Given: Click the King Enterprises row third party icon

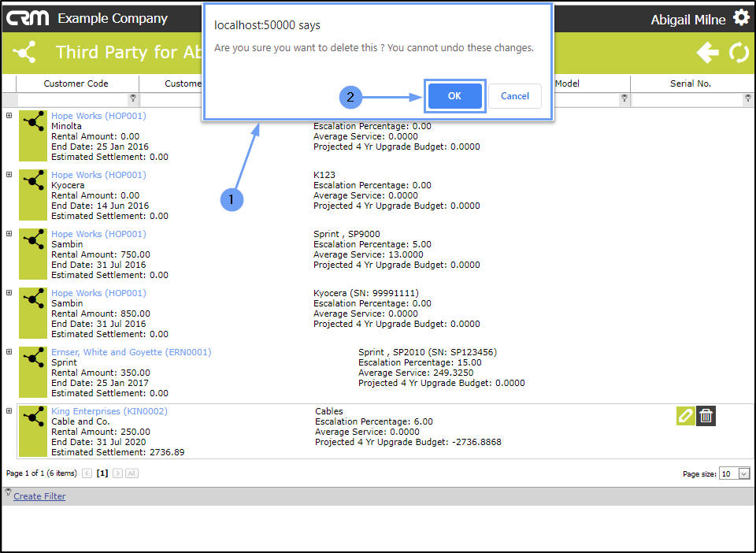Looking at the screenshot, I should point(33,431).
